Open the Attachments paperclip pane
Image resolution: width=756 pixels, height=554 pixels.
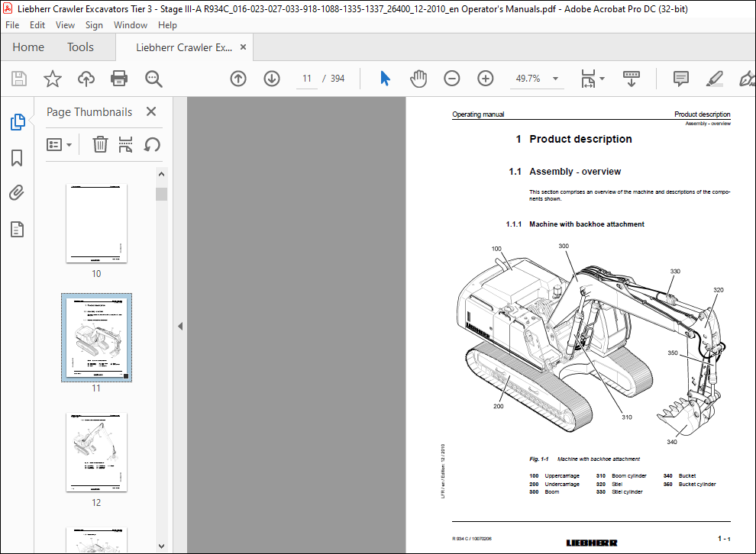17,193
